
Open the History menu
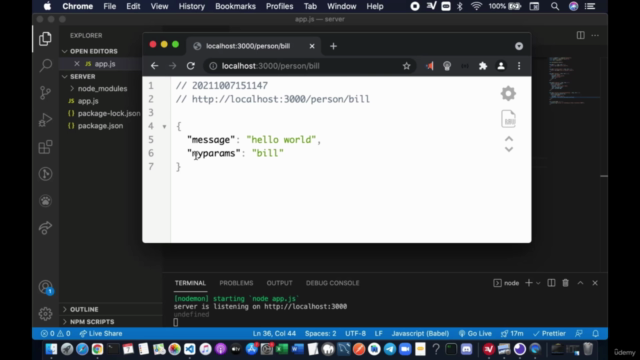tap(191, 6)
